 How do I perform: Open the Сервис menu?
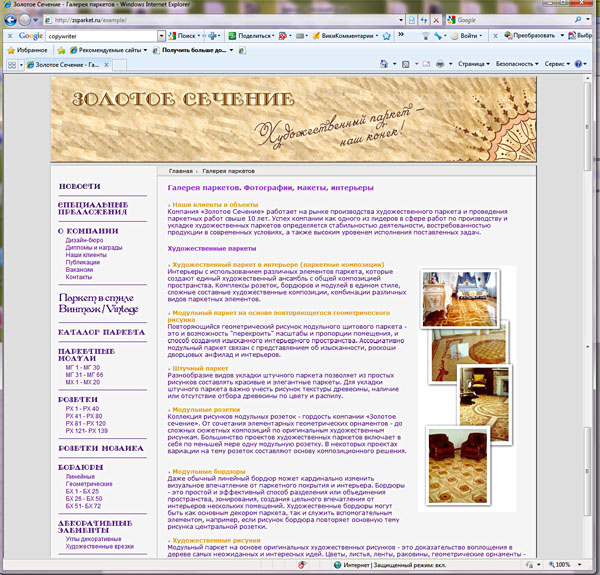[557, 64]
